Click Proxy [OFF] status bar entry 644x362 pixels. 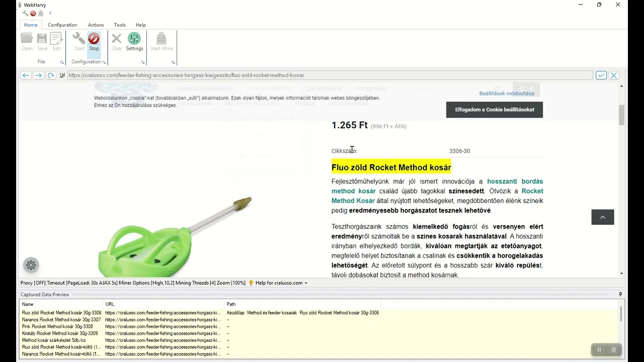(x=32, y=283)
